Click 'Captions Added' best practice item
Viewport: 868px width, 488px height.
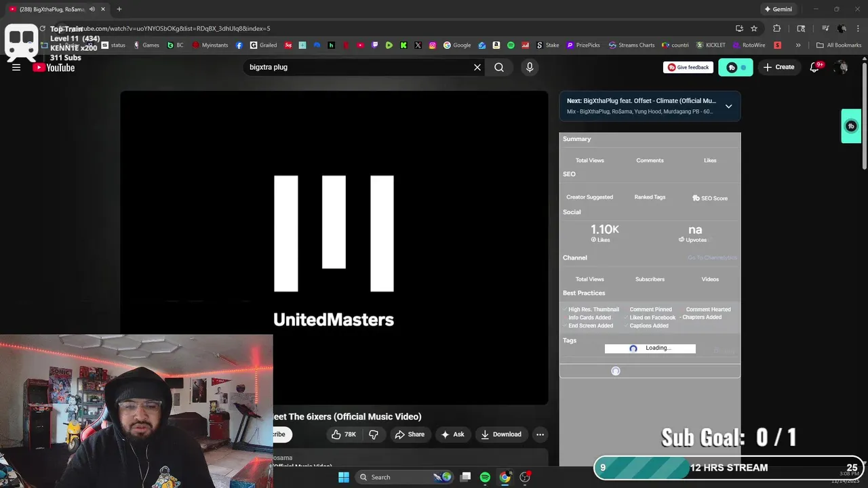649,325
